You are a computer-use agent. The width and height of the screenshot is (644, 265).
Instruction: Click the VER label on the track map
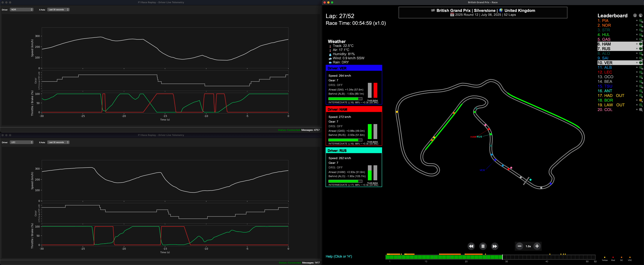coord(482,170)
